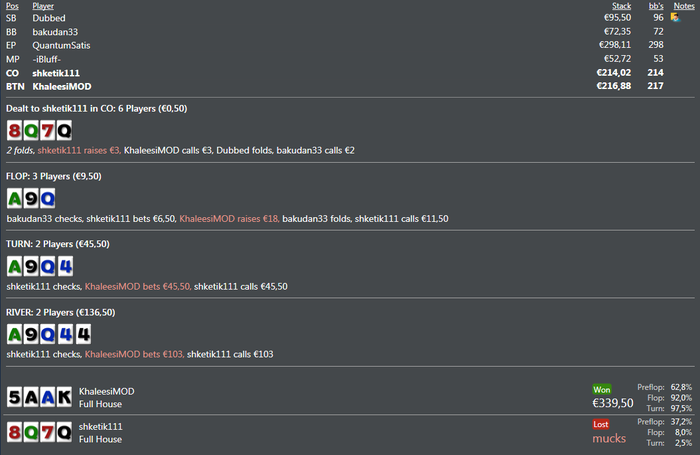
Task: Choose the -iBluff- player row
Action: (x=47, y=59)
